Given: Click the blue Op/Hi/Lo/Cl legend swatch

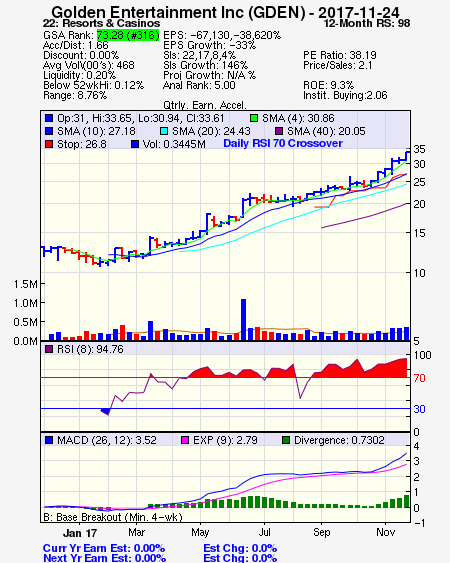Looking at the screenshot, I should pyautogui.click(x=49, y=118).
